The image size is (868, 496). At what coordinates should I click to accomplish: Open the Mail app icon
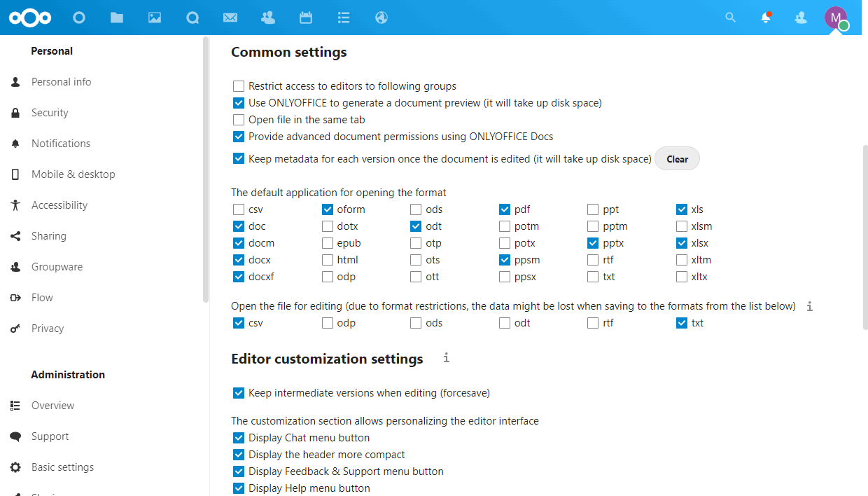(x=230, y=18)
